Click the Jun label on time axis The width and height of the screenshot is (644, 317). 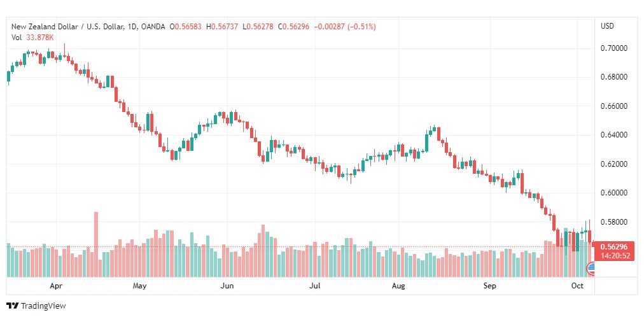tap(227, 286)
